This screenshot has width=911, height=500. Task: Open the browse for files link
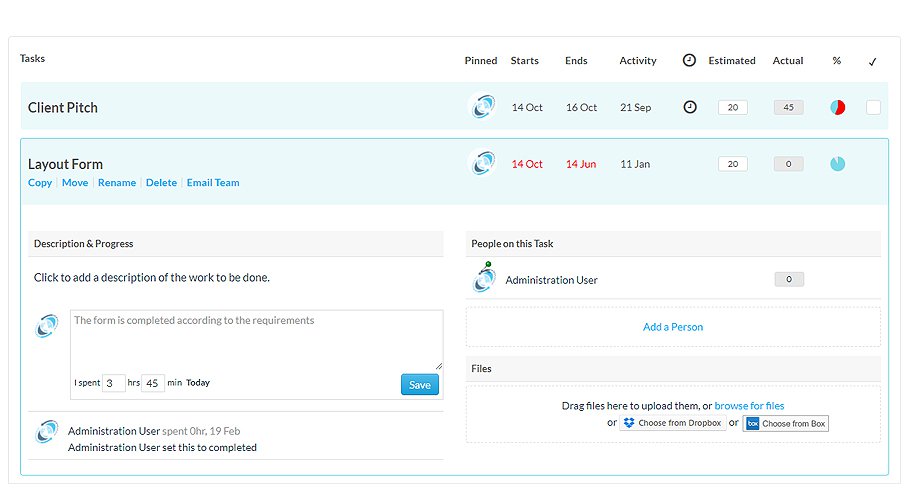tap(749, 406)
